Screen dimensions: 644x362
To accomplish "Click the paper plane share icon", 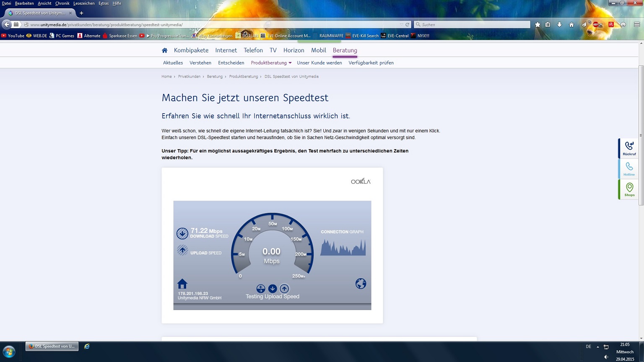I will (x=584, y=25).
